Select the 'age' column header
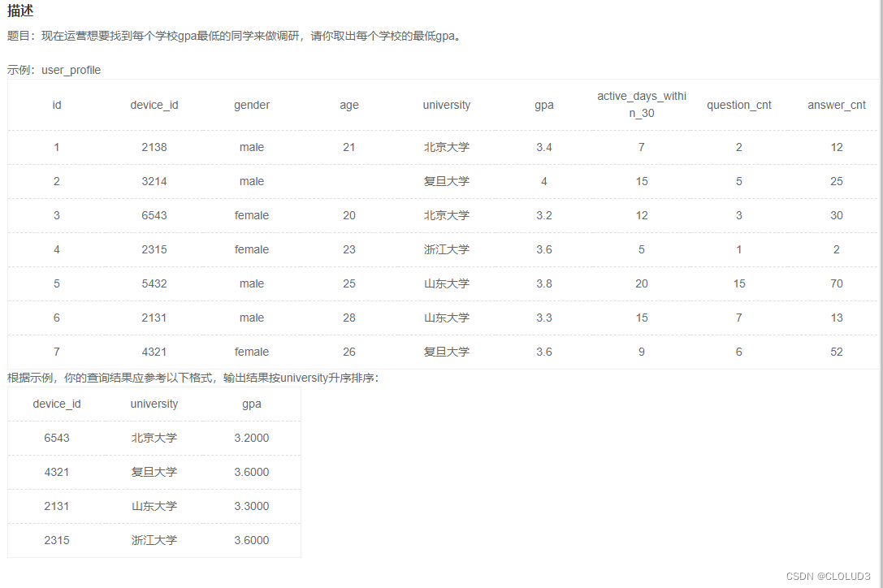 coord(349,106)
